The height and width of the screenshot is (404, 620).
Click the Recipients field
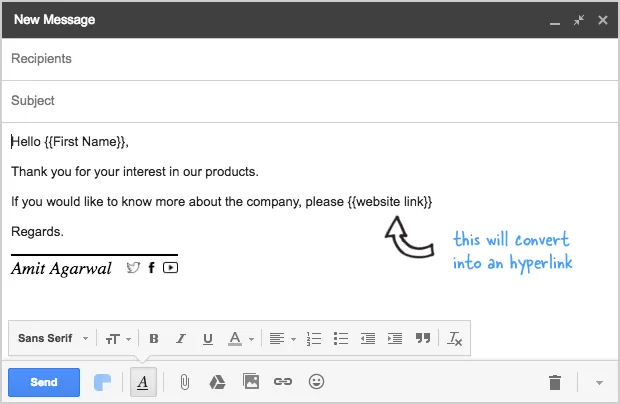pos(310,59)
